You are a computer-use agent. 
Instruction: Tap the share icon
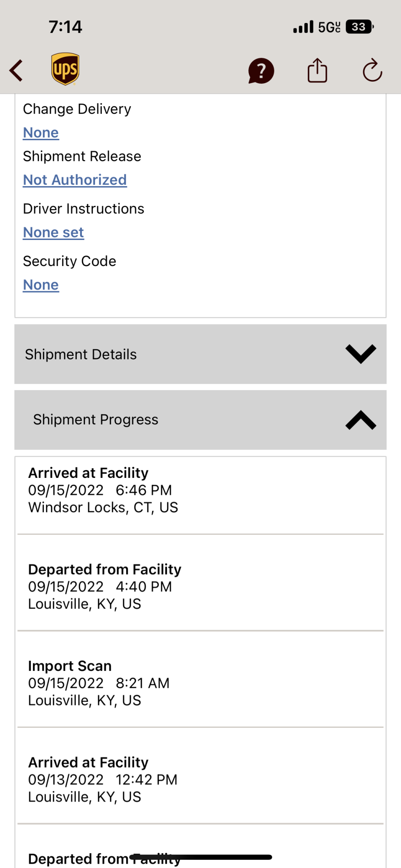click(317, 70)
